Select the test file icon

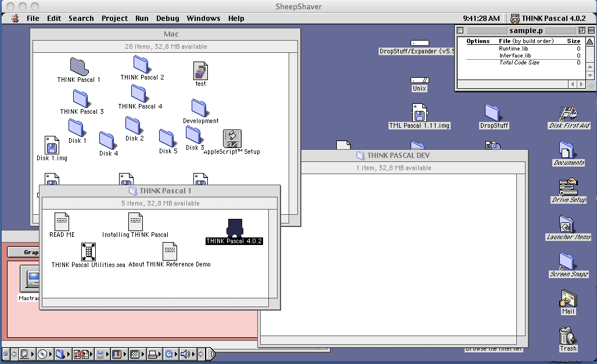(x=201, y=71)
